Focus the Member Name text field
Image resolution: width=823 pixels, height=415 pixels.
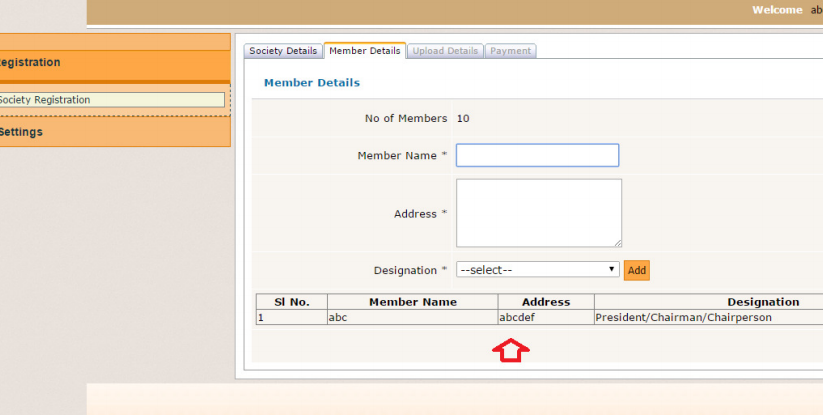[x=537, y=155]
